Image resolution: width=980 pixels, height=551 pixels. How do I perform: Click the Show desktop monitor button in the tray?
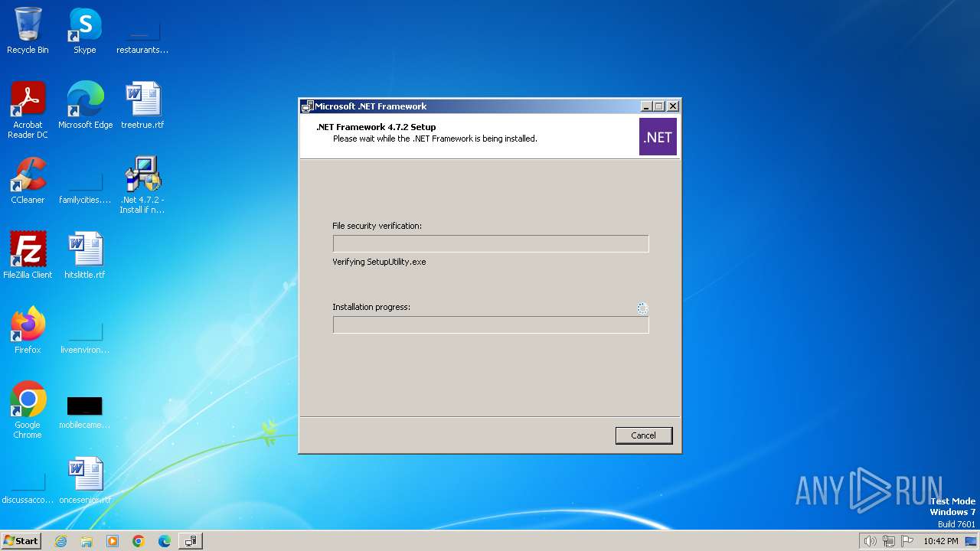[x=971, y=541]
